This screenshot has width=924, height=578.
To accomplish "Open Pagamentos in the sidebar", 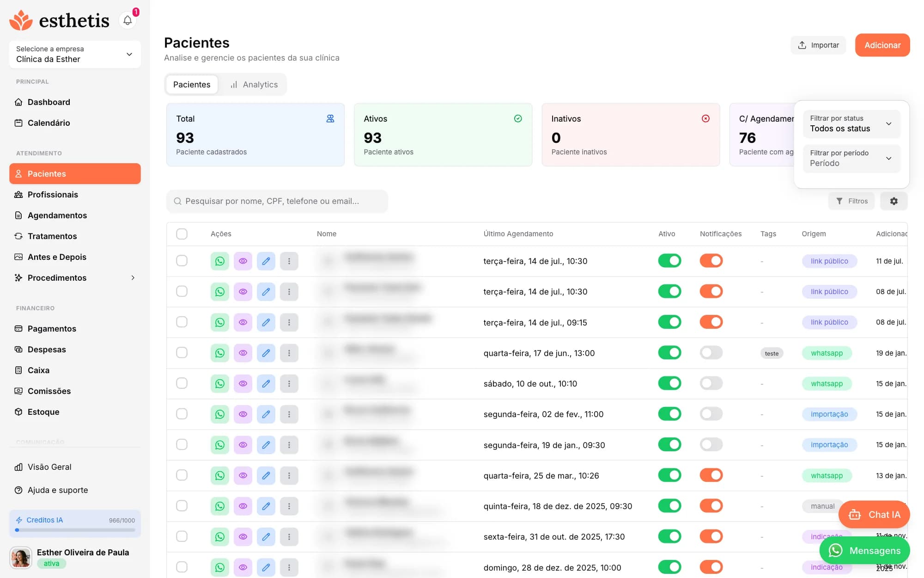I will pos(75,329).
